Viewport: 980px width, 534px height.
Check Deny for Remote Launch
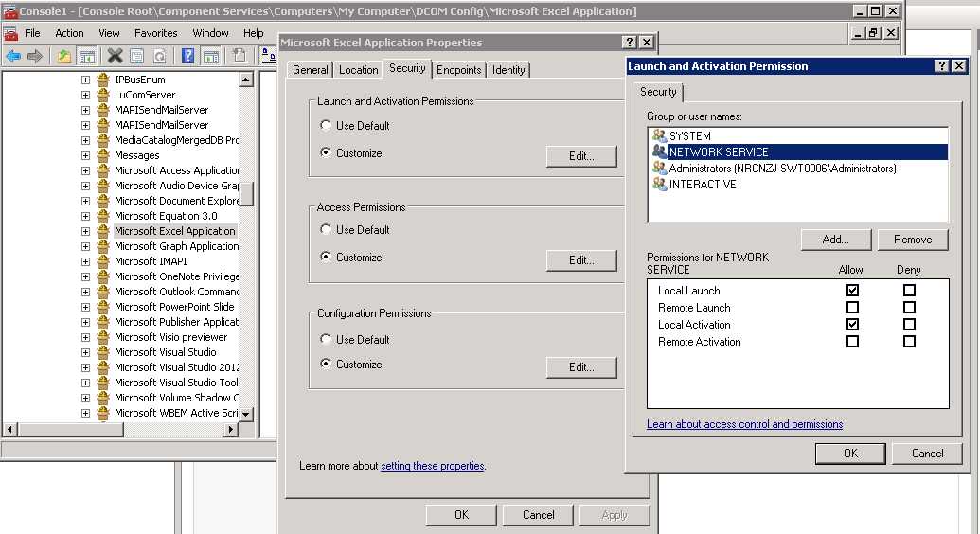[x=909, y=307]
